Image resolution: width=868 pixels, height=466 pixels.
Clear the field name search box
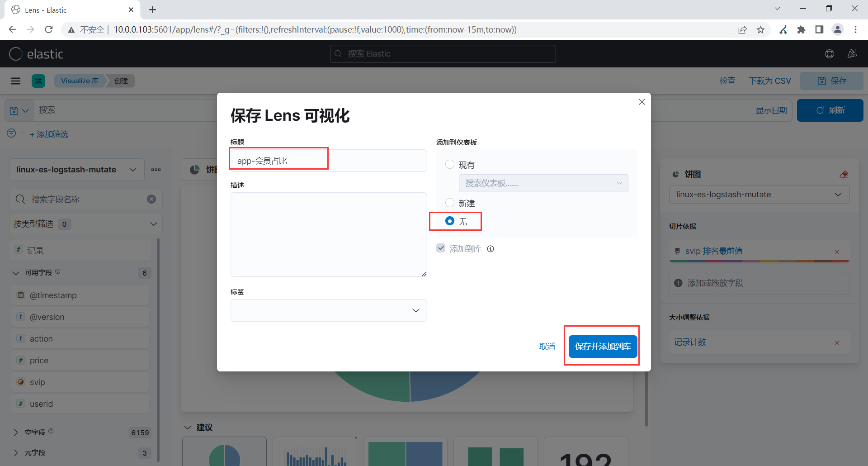click(x=151, y=199)
